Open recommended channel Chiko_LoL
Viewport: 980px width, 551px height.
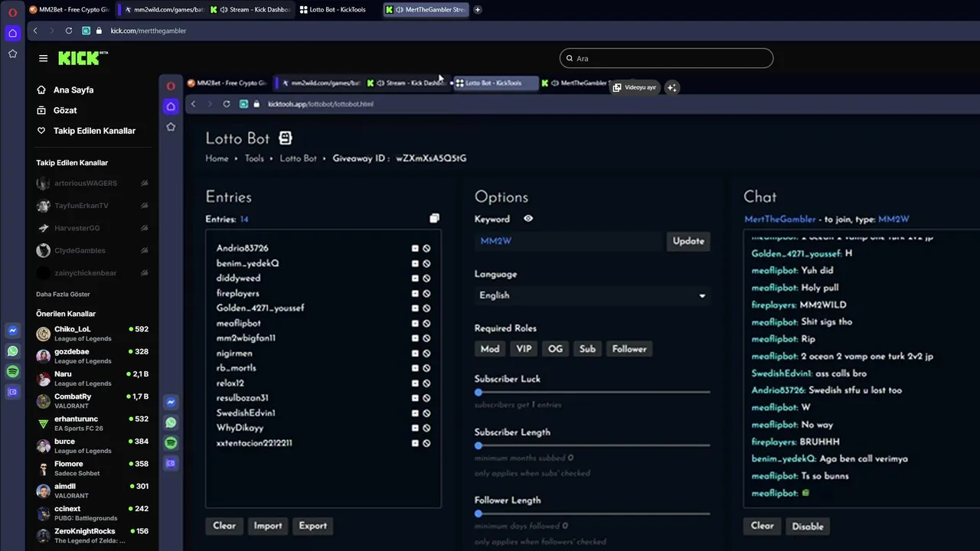click(x=92, y=334)
